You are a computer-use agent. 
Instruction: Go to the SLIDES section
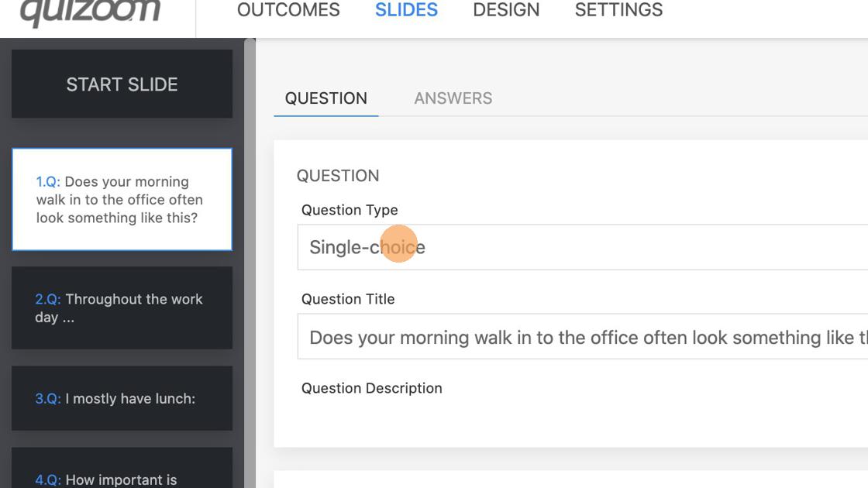[x=406, y=10]
